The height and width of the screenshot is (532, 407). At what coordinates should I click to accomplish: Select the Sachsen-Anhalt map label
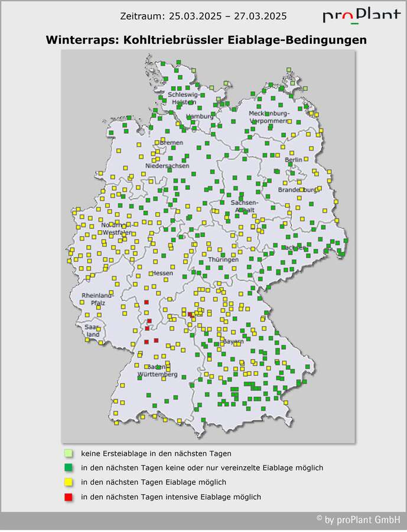242,206
